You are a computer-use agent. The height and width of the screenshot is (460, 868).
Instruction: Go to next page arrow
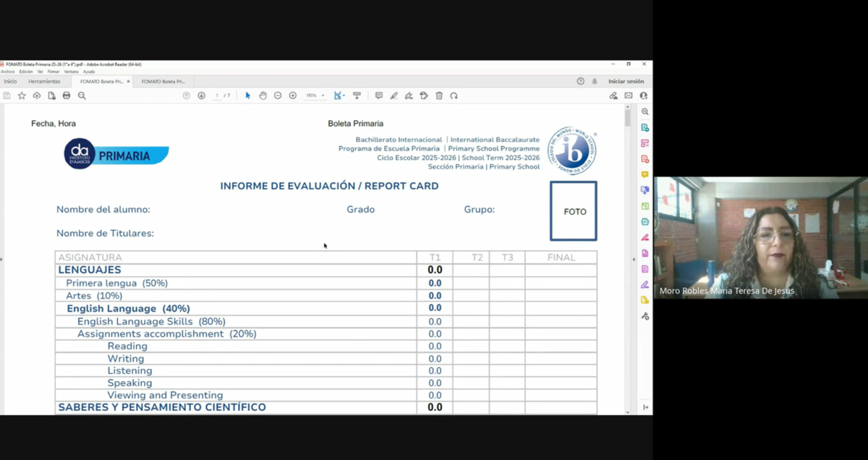201,95
